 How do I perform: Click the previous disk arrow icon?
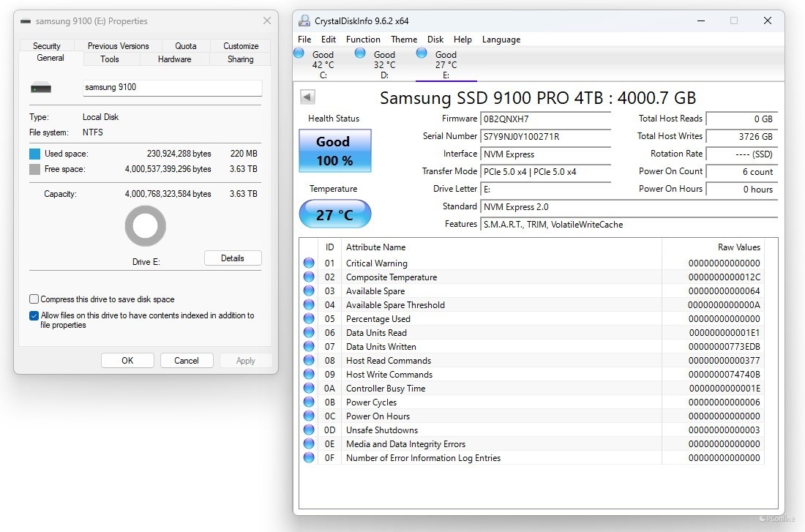(x=307, y=97)
